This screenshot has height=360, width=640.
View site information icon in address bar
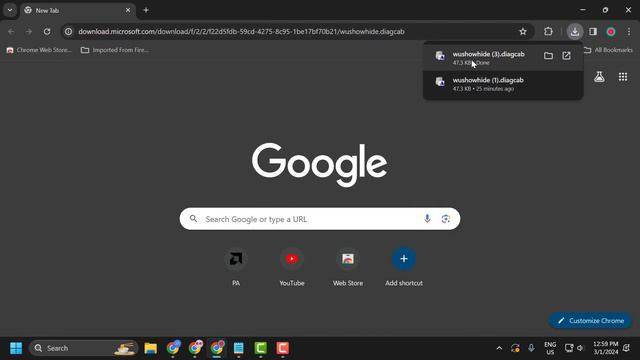coord(69,31)
